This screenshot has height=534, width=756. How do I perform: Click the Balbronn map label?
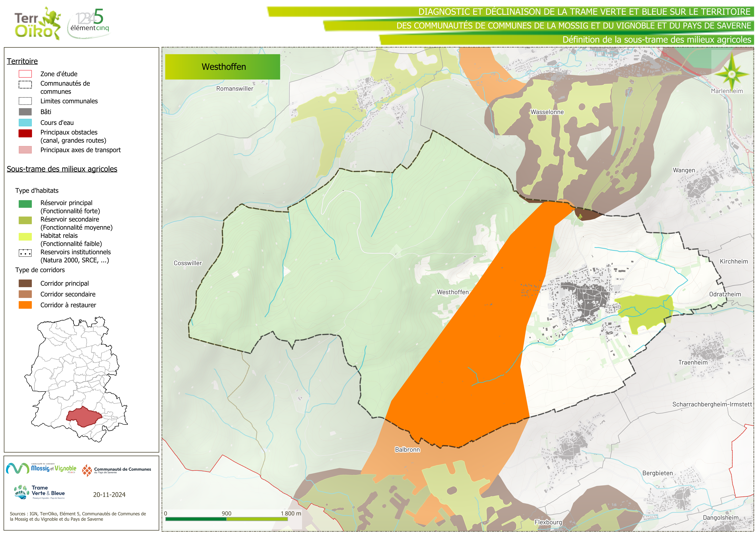click(x=407, y=449)
